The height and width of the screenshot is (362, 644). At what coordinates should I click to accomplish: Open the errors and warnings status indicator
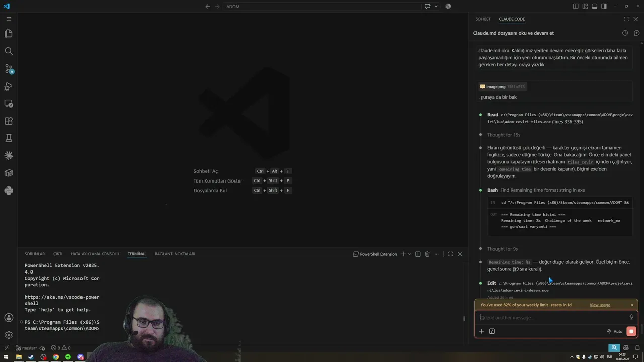(61, 348)
